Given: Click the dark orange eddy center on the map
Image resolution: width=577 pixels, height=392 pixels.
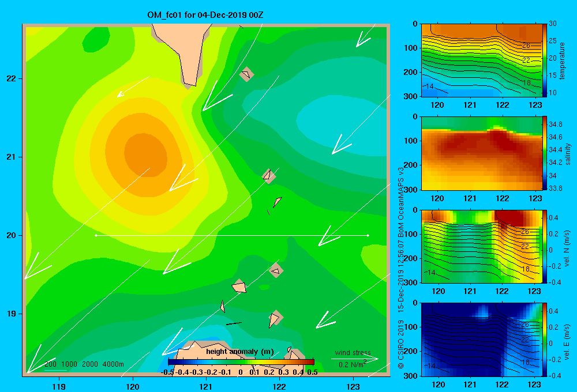Looking at the screenshot, I should (x=146, y=154).
